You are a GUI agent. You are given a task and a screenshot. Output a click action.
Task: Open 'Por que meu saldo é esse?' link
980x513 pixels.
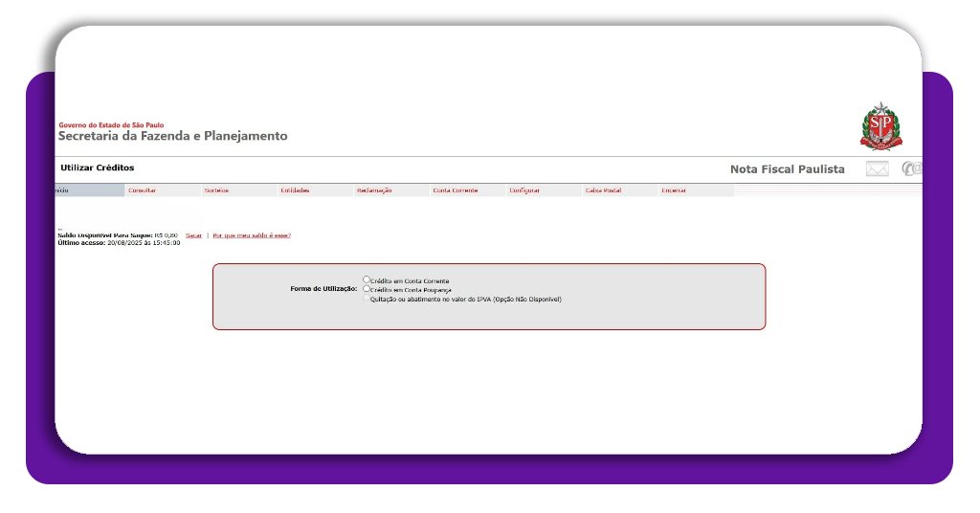(252, 234)
